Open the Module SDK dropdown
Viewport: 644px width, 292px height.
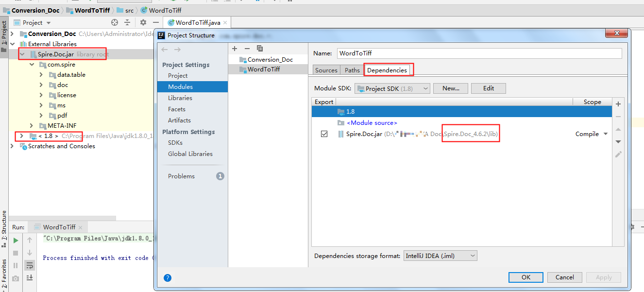click(392, 88)
